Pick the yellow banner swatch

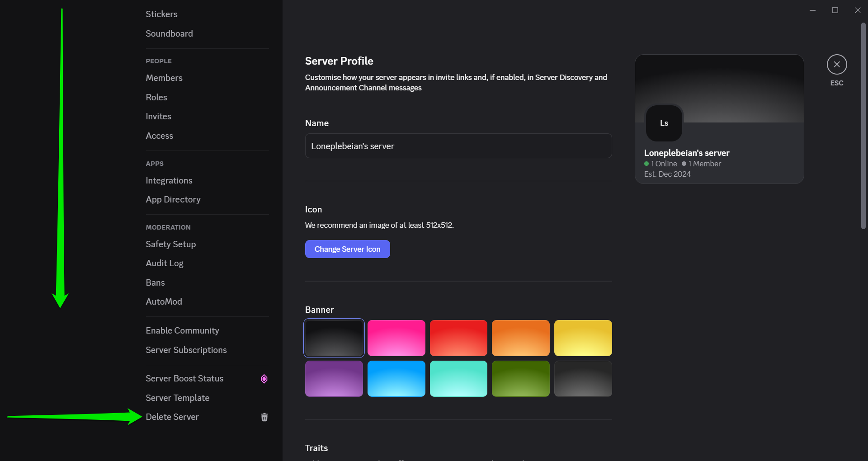[x=583, y=338]
